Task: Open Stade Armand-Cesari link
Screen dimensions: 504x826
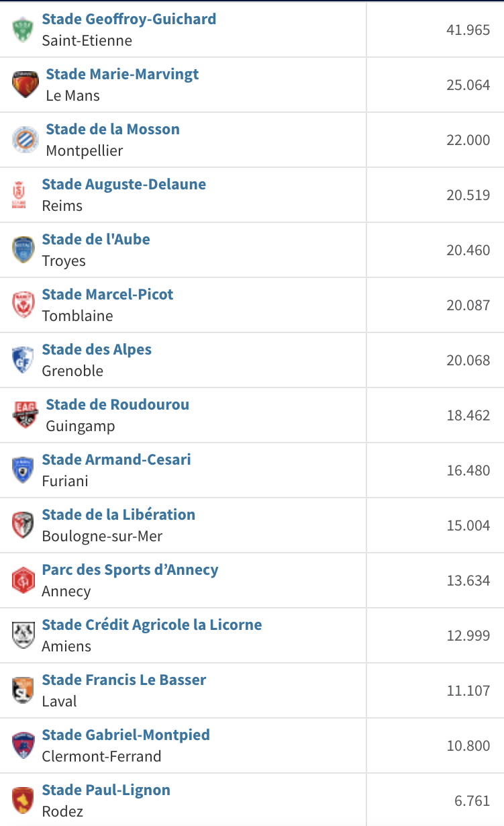Action: [116, 459]
